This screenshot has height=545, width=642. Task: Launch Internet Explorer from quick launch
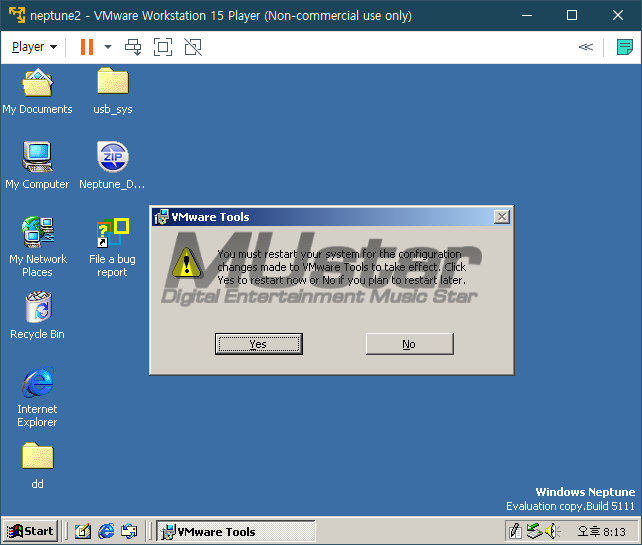[106, 531]
